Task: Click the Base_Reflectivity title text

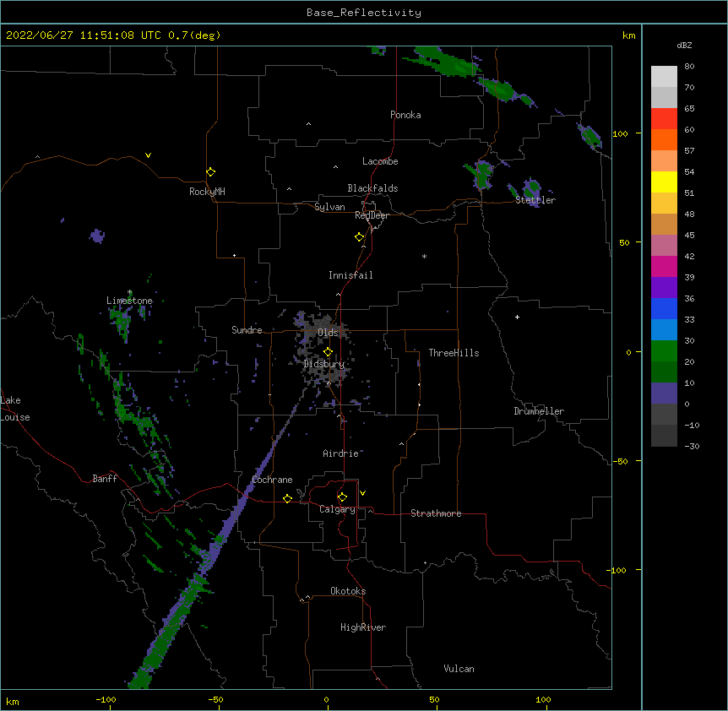Action: tap(364, 13)
